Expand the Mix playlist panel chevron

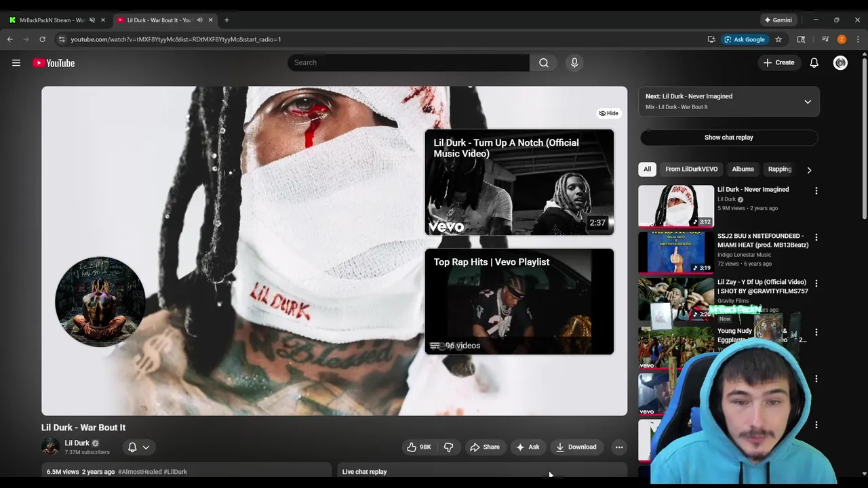point(808,102)
